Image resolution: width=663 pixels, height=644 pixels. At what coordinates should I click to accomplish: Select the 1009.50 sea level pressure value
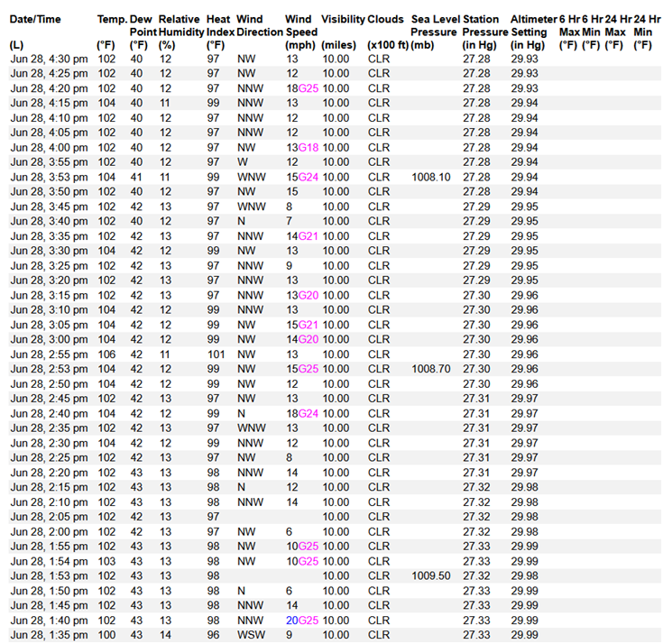(430, 575)
